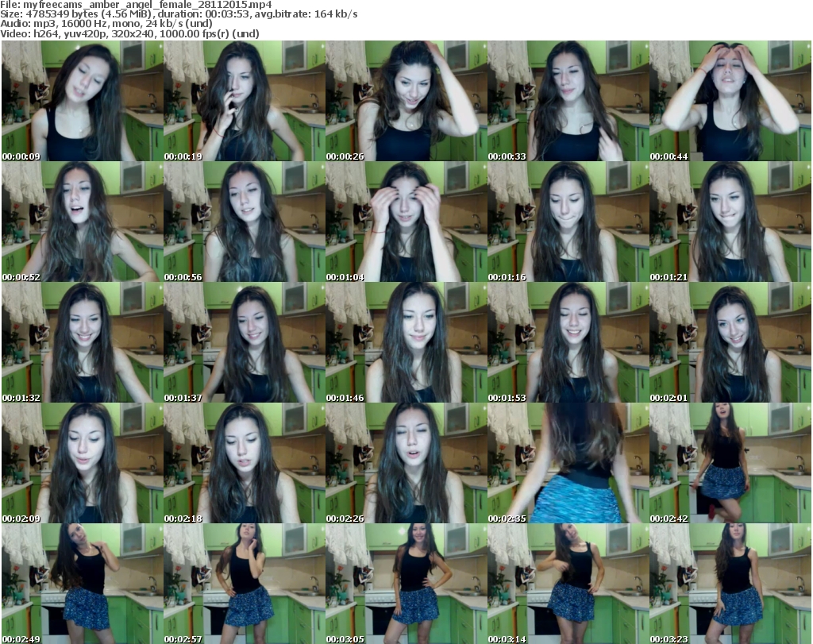813x644 pixels.
Task: Pick the preview frame at 00:01:32
Action: pos(82,342)
